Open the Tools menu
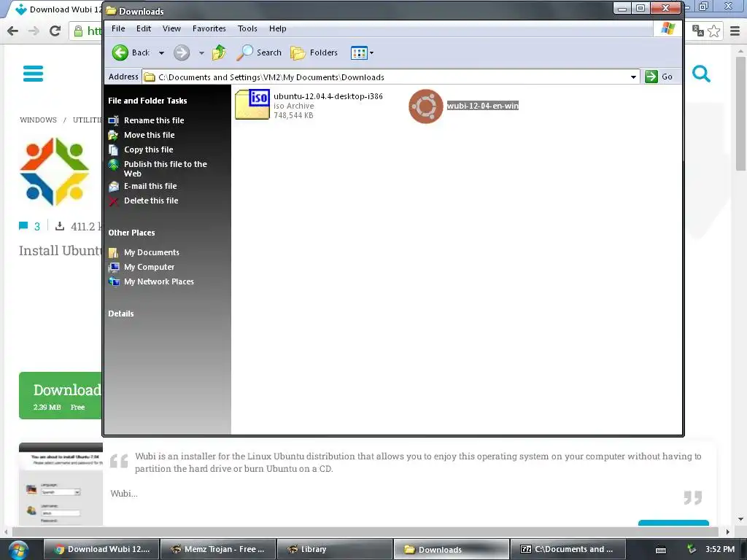 (x=247, y=28)
